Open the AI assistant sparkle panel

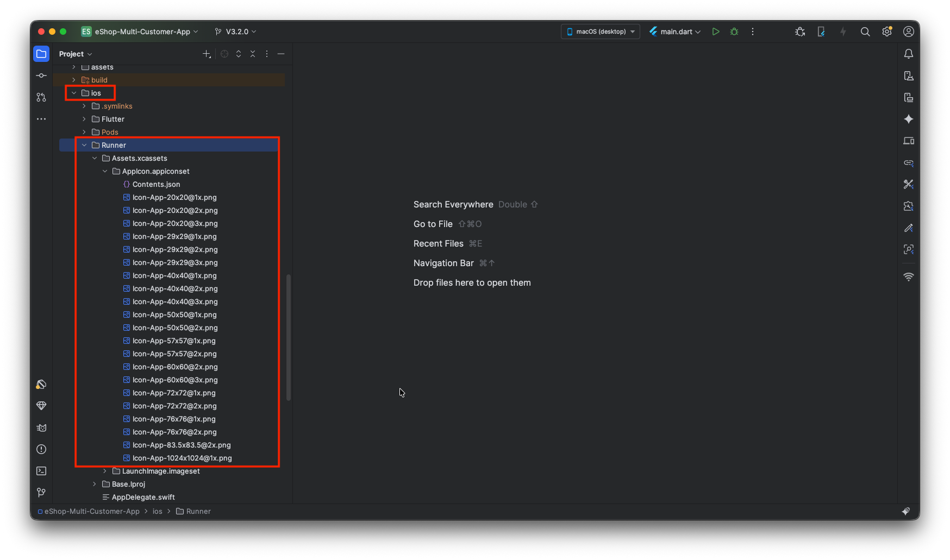908,119
